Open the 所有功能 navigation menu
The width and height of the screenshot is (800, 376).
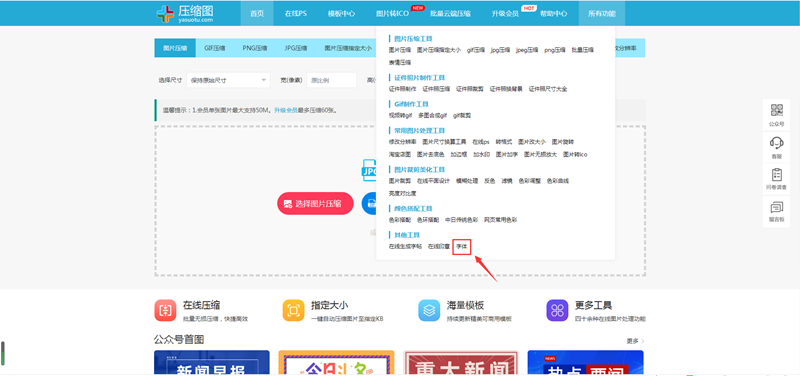click(602, 13)
